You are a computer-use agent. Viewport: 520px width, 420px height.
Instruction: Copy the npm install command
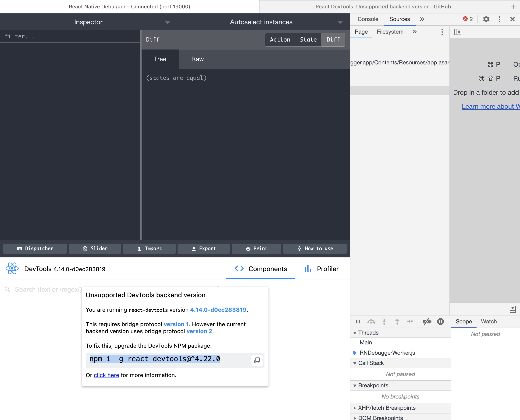[x=257, y=360]
